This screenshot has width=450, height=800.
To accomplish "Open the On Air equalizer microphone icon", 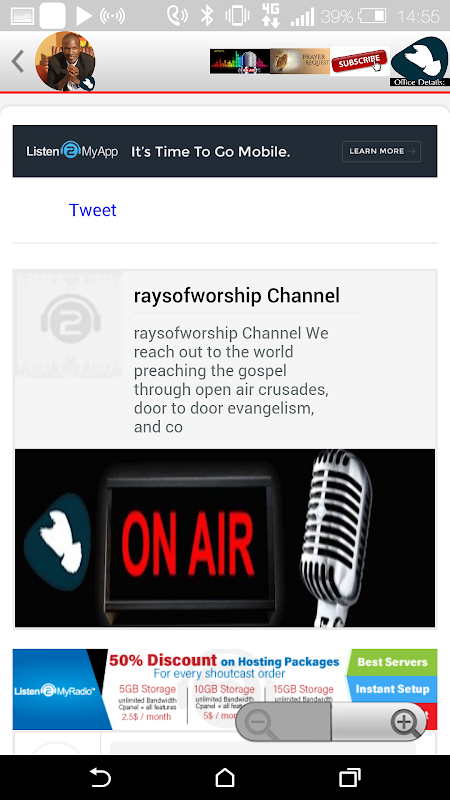I will [240, 61].
